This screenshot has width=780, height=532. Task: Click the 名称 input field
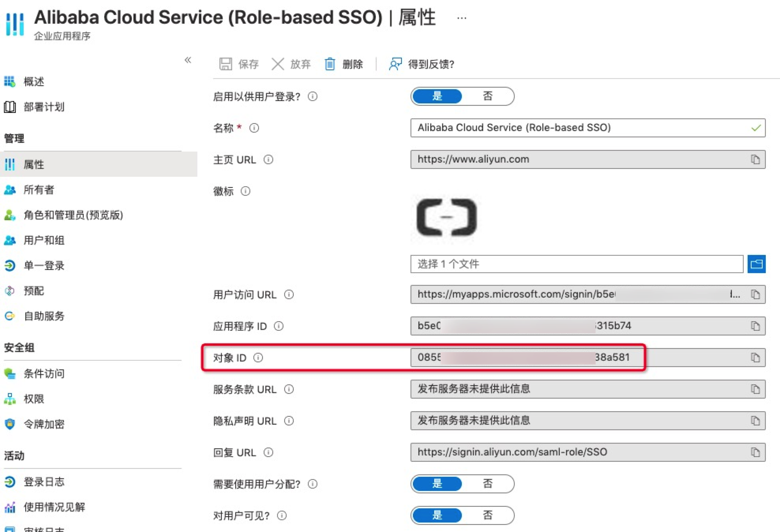click(x=588, y=128)
